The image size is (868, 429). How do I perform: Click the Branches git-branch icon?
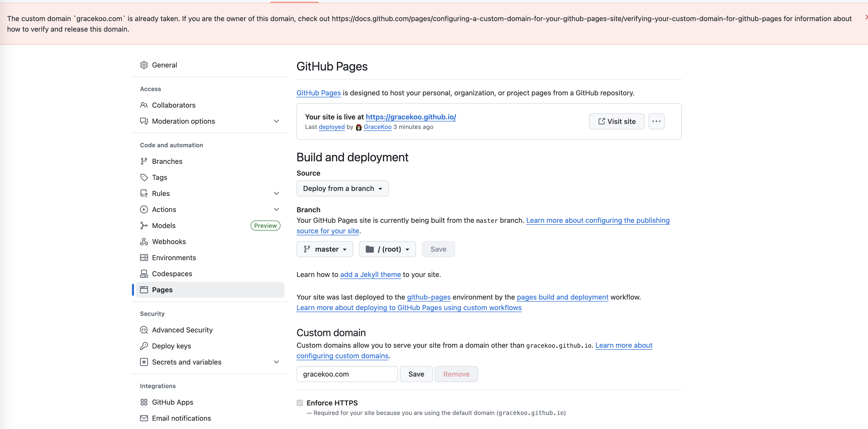[x=144, y=161]
